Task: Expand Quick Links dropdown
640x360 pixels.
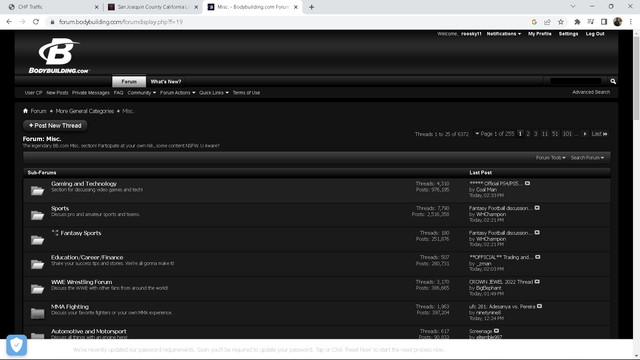Action: [x=214, y=93]
